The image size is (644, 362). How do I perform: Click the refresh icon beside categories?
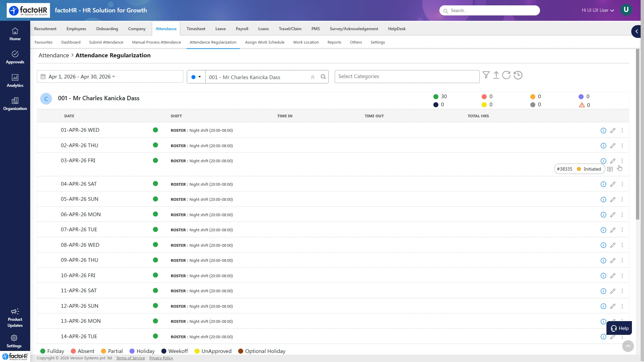[506, 75]
